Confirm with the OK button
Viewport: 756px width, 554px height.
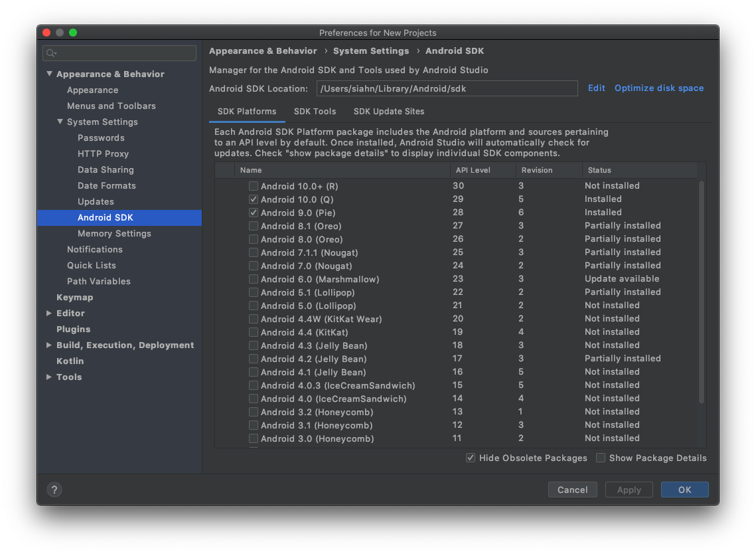(684, 490)
